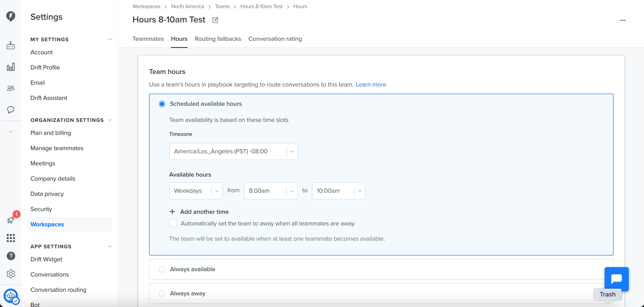Click Add another time
The height and width of the screenshot is (307, 644).
(204, 212)
